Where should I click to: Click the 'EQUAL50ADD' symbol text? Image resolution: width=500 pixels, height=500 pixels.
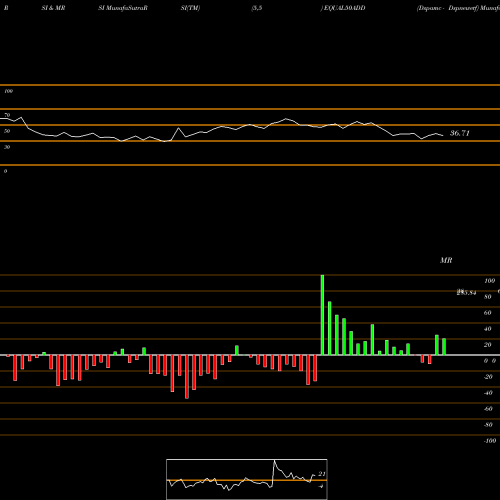tap(344, 8)
